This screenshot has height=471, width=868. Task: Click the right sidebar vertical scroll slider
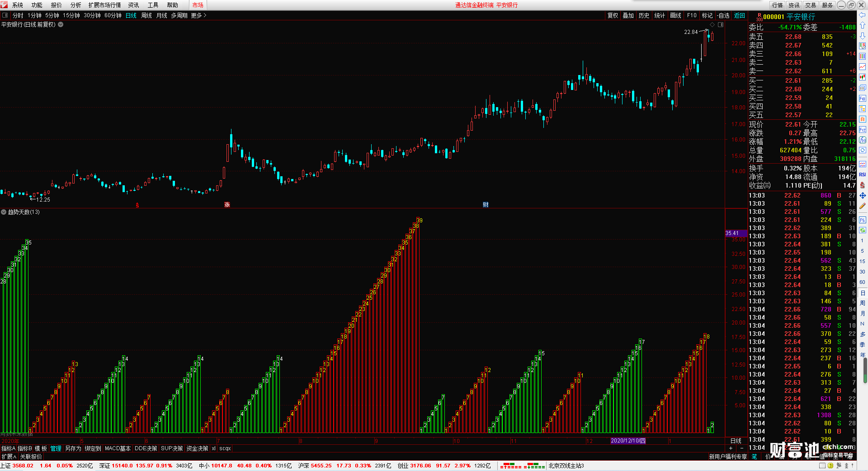866,371
